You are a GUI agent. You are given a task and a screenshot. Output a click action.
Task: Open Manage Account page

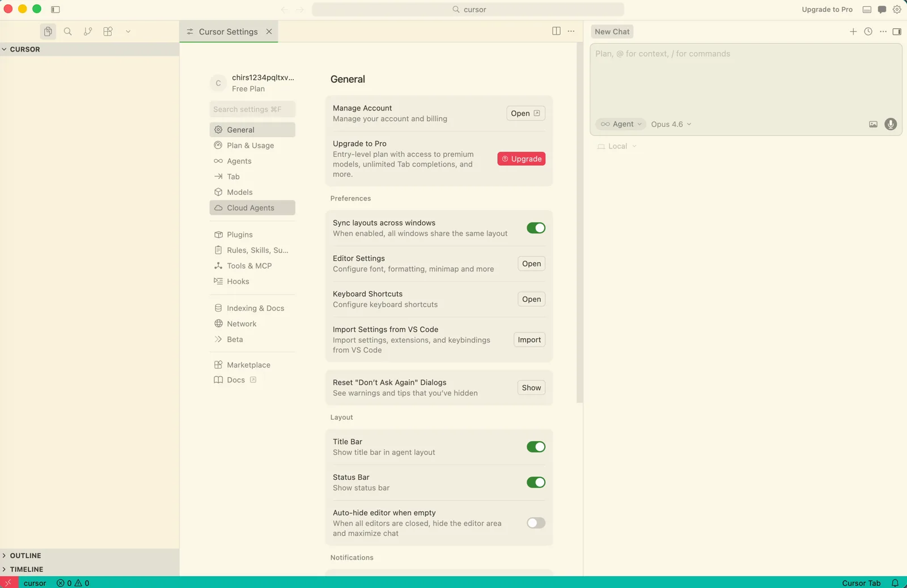pos(525,113)
